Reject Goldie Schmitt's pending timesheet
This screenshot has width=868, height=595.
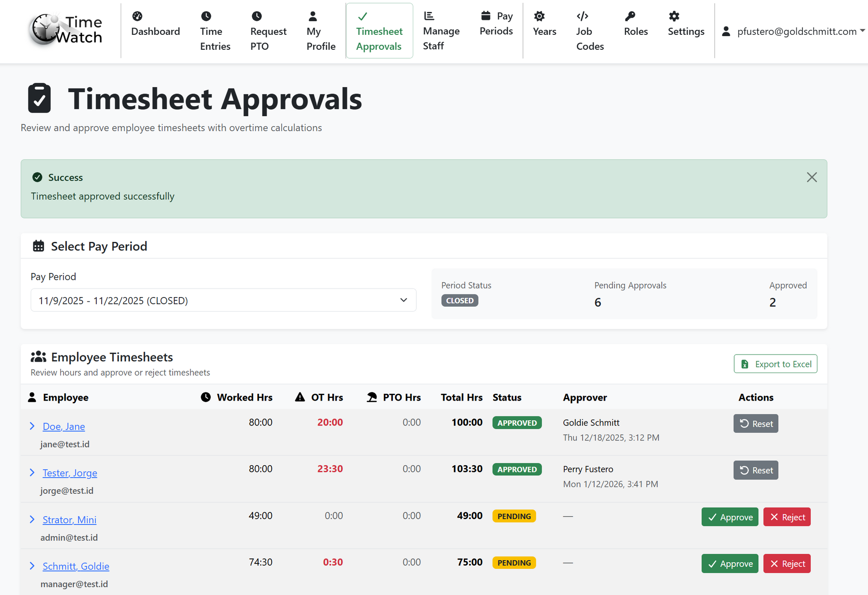tap(787, 564)
